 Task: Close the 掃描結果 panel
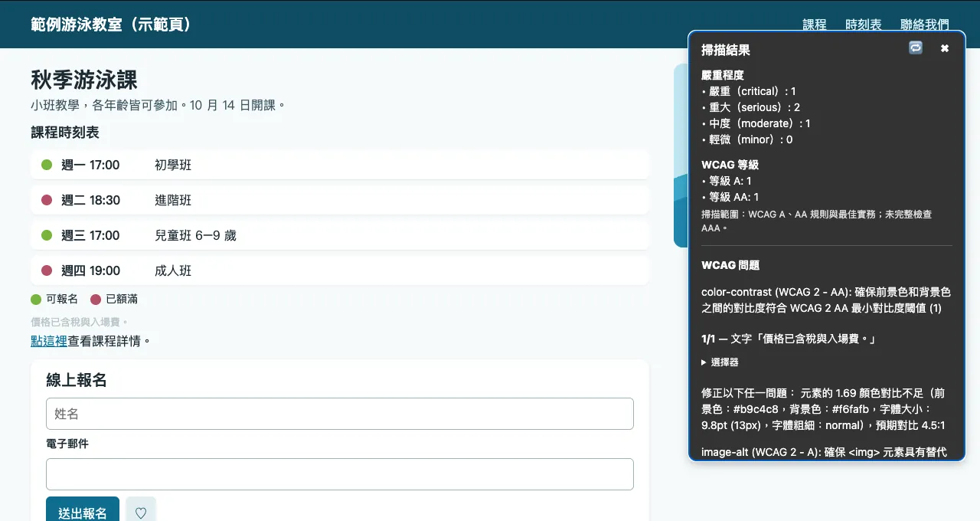pos(945,48)
